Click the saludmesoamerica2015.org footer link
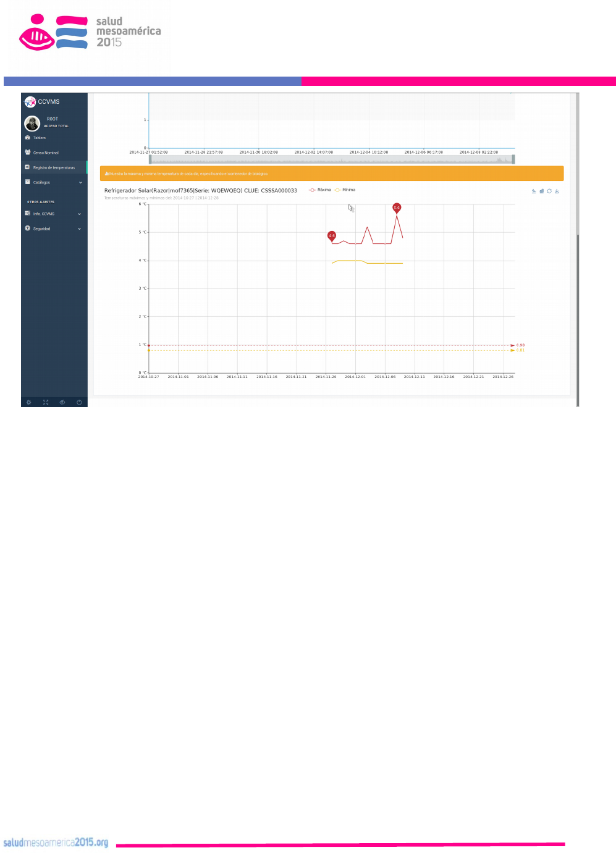Viewport: 616px width, 853px height. point(56,842)
